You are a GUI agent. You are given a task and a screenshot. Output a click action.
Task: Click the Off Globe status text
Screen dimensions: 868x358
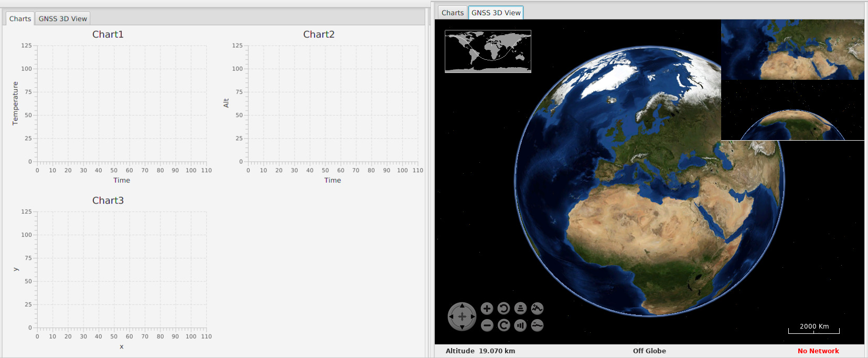tap(649, 351)
